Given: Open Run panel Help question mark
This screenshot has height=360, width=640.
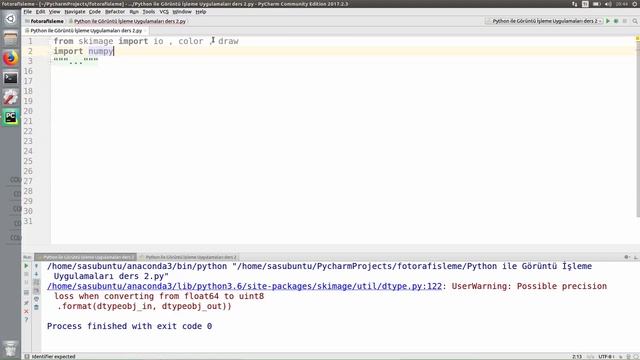Looking at the screenshot, I should [x=27, y=320].
